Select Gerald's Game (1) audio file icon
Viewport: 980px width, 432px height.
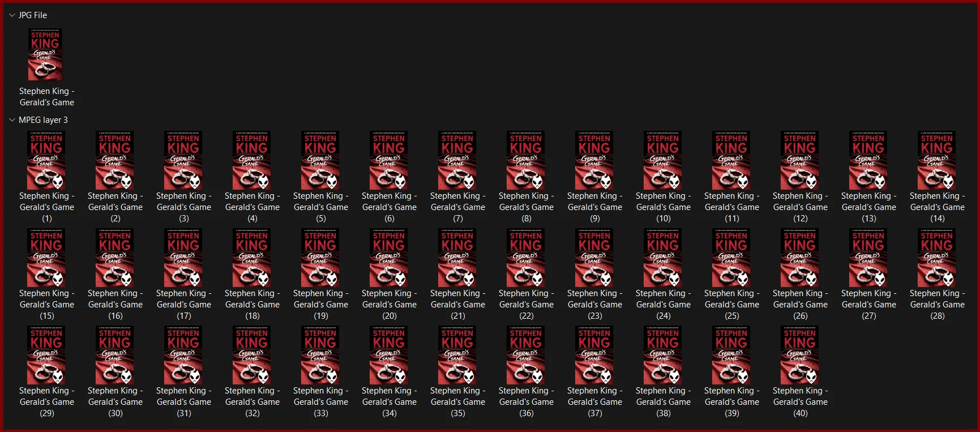pyautogui.click(x=46, y=160)
